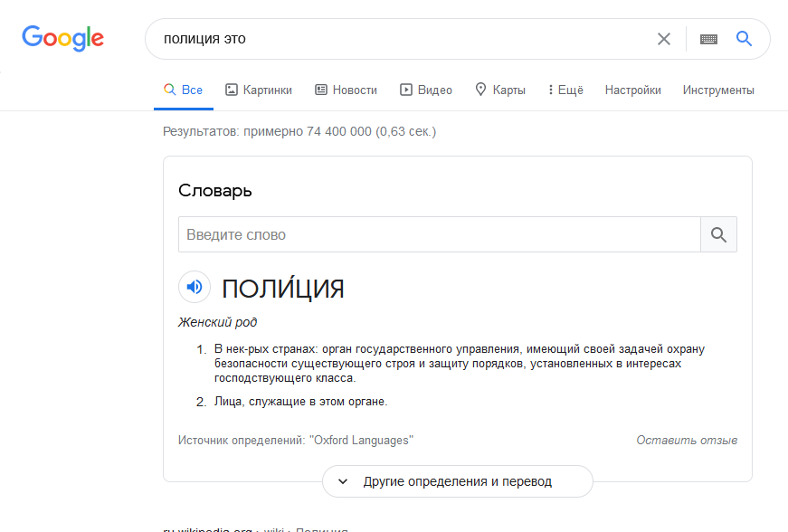Switch to Новости tab
788x532 pixels.
click(346, 90)
